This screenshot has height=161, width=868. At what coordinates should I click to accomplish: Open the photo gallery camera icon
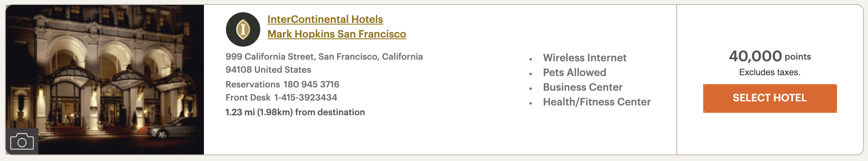[x=22, y=141]
